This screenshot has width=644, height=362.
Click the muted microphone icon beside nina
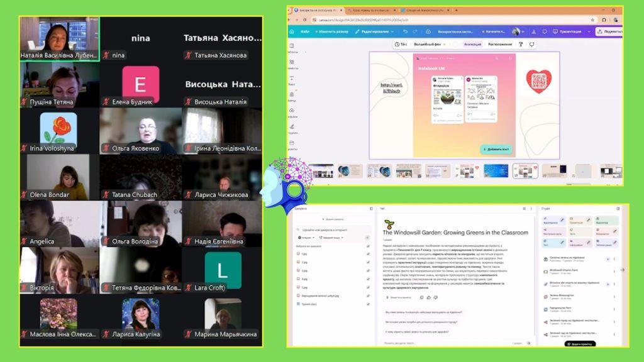(106, 55)
